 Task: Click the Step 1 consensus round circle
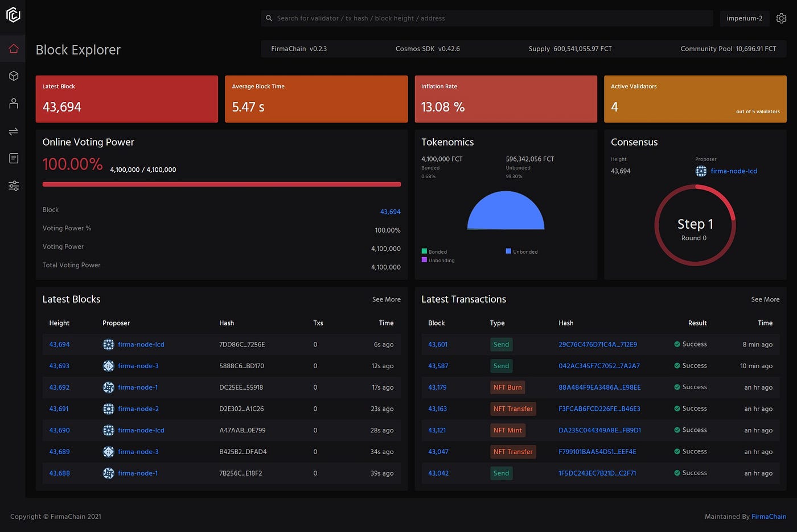pyautogui.click(x=695, y=225)
